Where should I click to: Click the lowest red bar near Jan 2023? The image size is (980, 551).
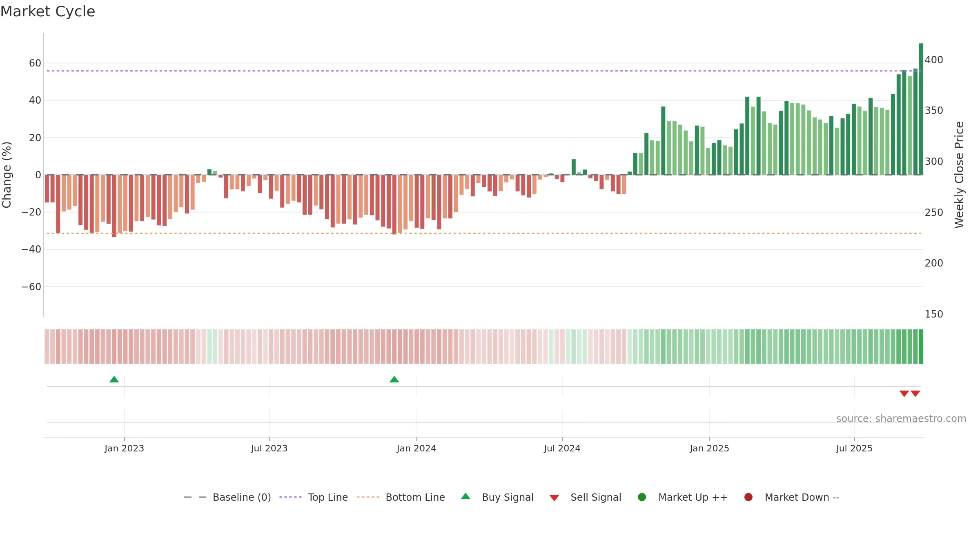pos(114,206)
